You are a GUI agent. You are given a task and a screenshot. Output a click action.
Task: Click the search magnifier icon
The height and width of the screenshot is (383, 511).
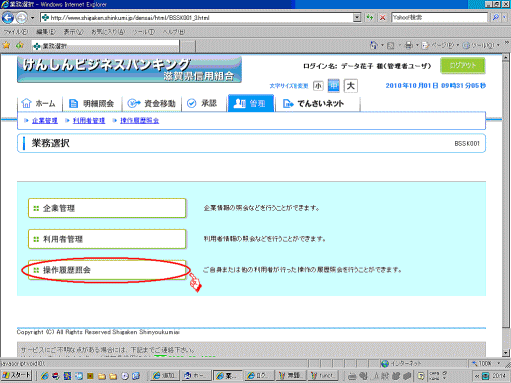click(x=496, y=17)
